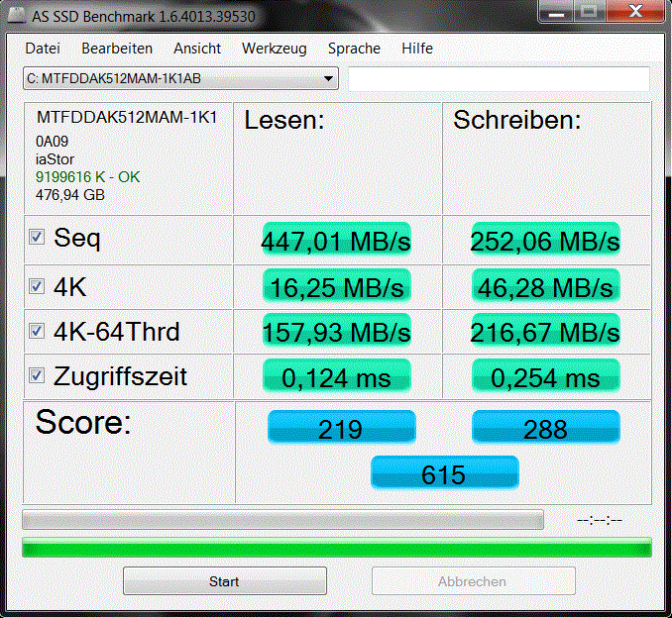Open the Hilfe menu
Viewport: 672px width, 618px height.
click(x=417, y=49)
